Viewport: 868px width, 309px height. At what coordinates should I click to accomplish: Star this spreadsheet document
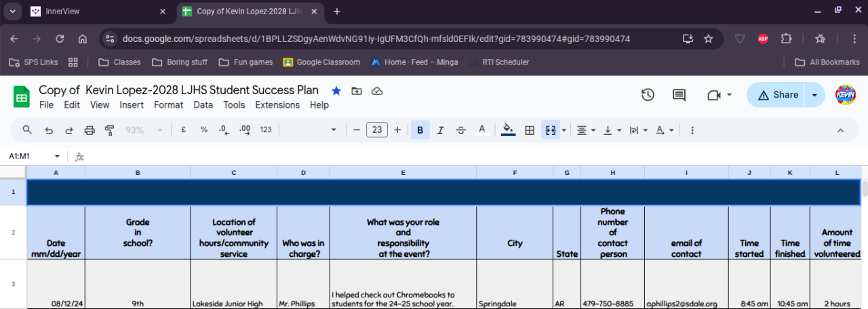coord(336,91)
